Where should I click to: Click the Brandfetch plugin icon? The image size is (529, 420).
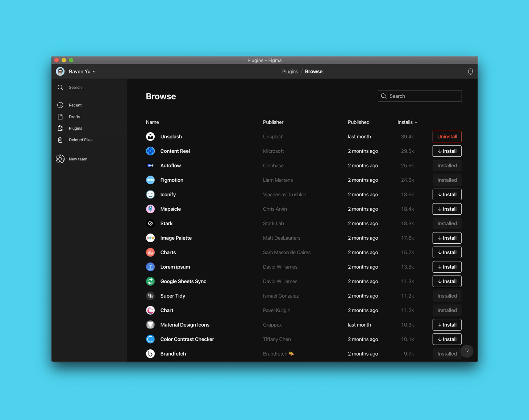click(x=150, y=354)
